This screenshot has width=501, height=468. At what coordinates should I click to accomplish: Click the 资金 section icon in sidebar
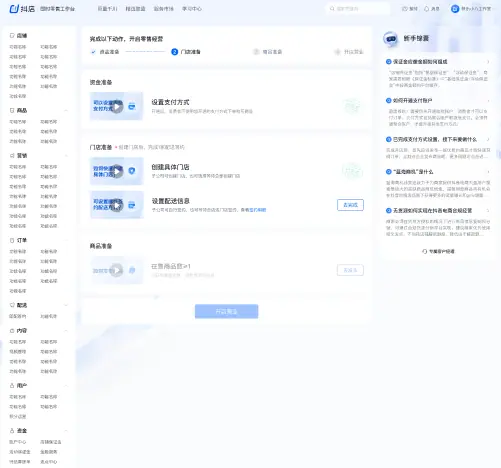click(12, 431)
